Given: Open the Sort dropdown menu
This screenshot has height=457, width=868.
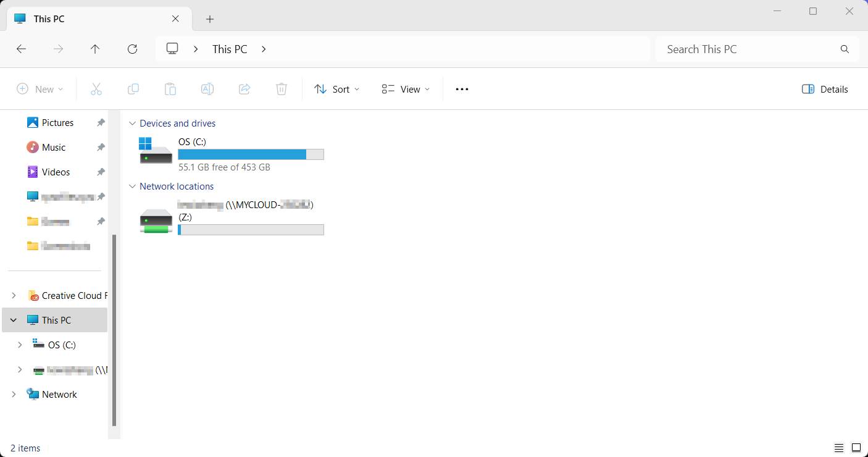Looking at the screenshot, I should (336, 89).
